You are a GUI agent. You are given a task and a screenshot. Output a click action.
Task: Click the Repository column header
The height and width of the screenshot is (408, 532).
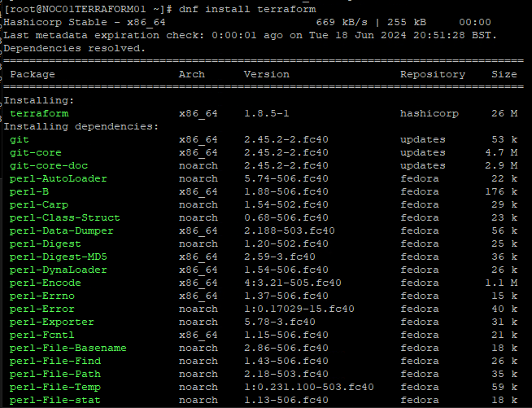432,74
